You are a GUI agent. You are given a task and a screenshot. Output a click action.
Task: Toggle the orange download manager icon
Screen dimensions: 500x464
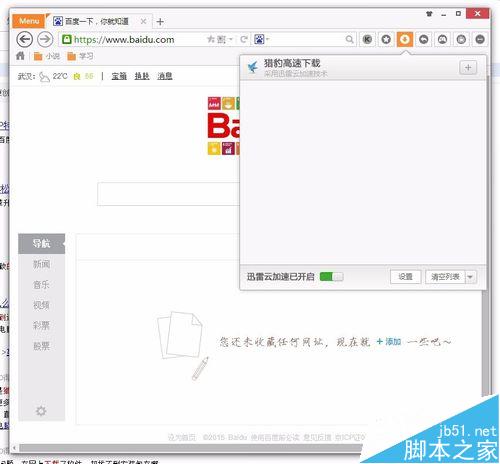pos(405,40)
